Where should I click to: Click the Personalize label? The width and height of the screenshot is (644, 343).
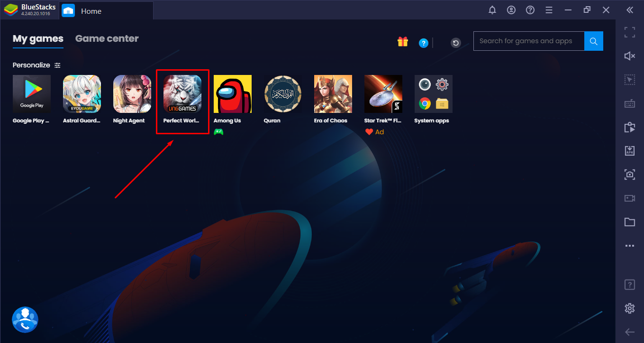point(31,65)
